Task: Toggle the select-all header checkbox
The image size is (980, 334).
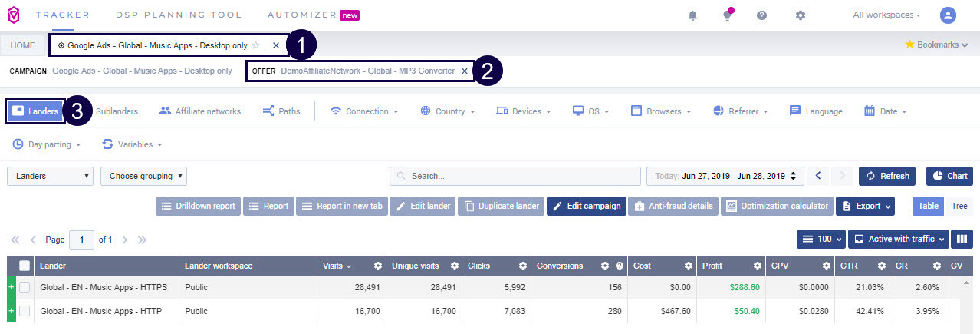Action: [x=25, y=266]
